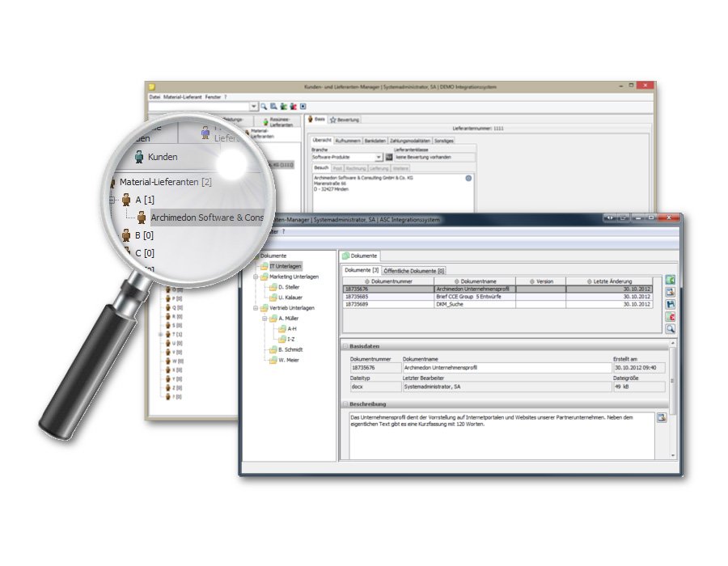Collapse the A. Müller tree node

click(265, 319)
